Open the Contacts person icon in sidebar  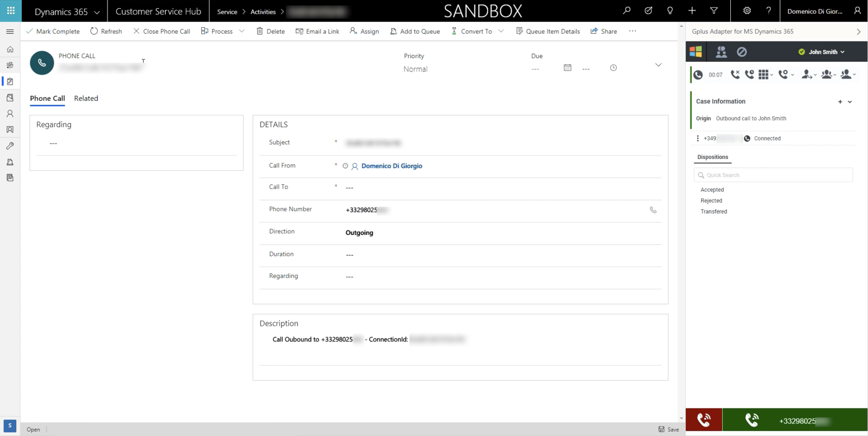(10, 114)
